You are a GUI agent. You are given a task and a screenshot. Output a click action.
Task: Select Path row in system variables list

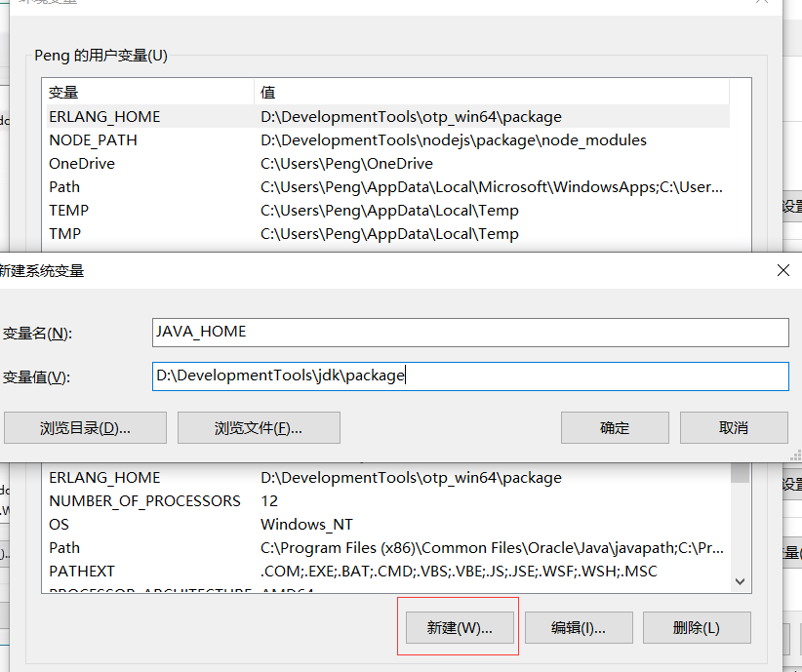[388, 548]
